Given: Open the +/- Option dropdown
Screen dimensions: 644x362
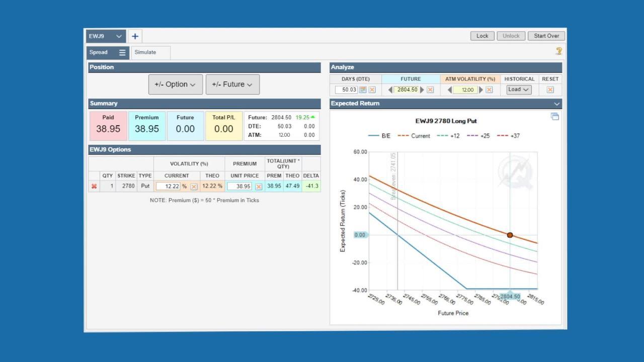Looking at the screenshot, I should (175, 84).
